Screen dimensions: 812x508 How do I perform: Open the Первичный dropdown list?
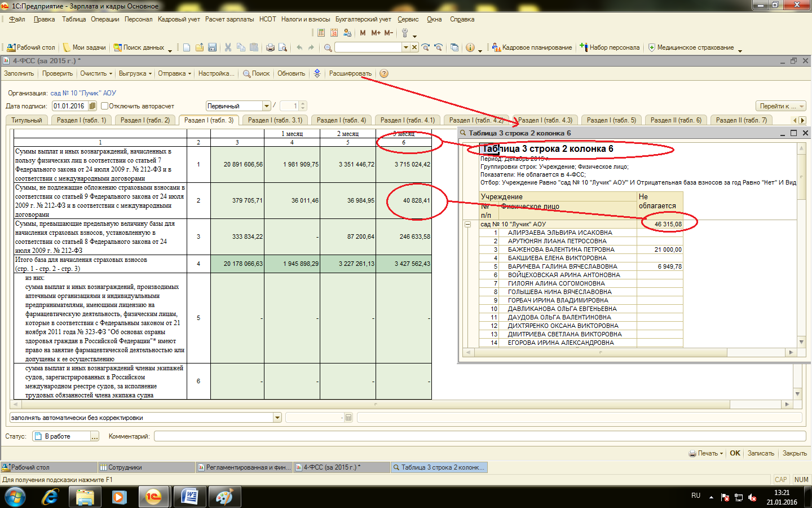tap(267, 106)
